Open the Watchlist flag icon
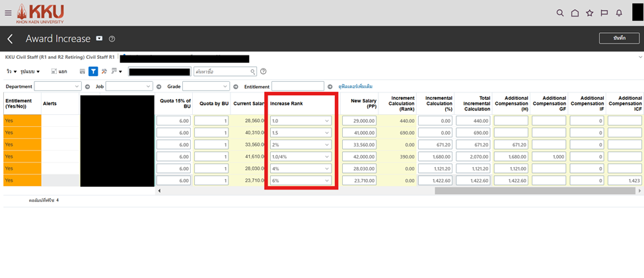644x278 pixels. [604, 13]
